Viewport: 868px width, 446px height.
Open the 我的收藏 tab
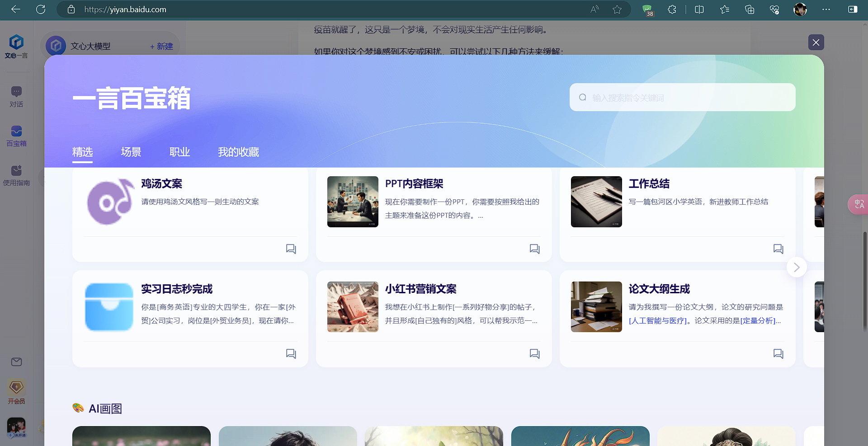pos(238,152)
